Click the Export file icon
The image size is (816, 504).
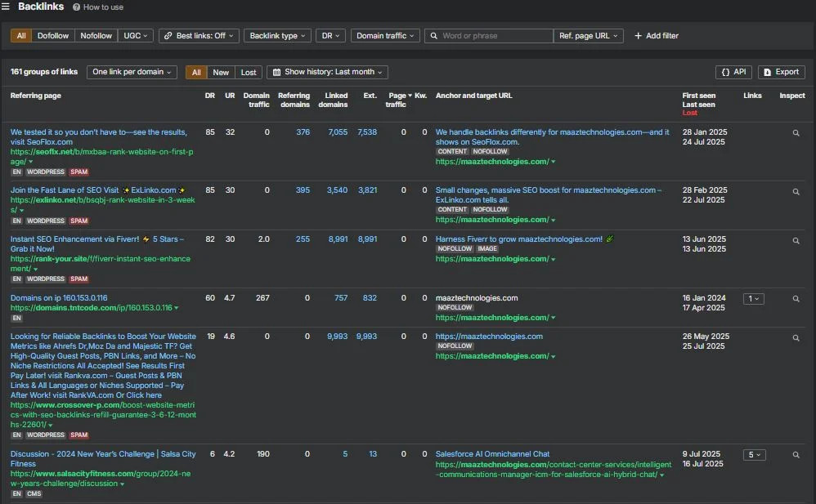coord(767,73)
